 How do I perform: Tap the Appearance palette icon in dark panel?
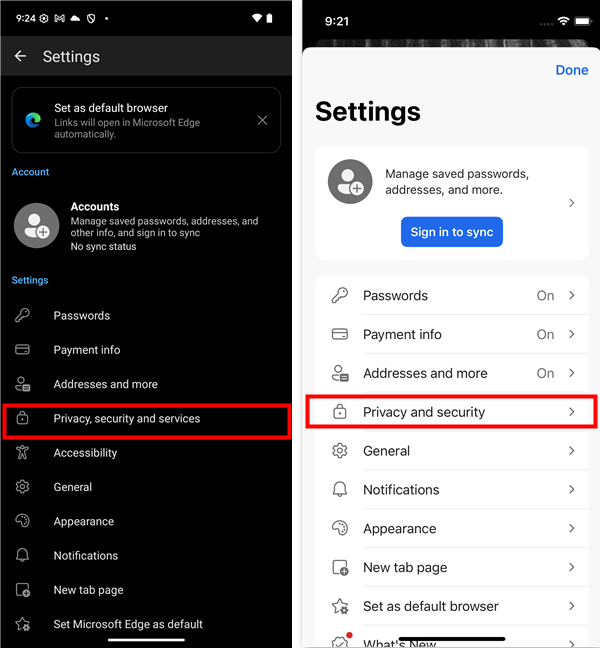point(22,521)
